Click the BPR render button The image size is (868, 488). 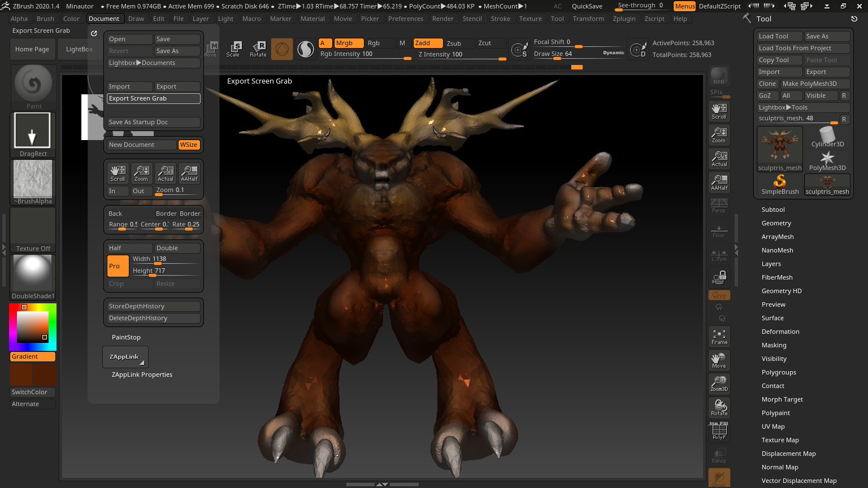pos(719,76)
